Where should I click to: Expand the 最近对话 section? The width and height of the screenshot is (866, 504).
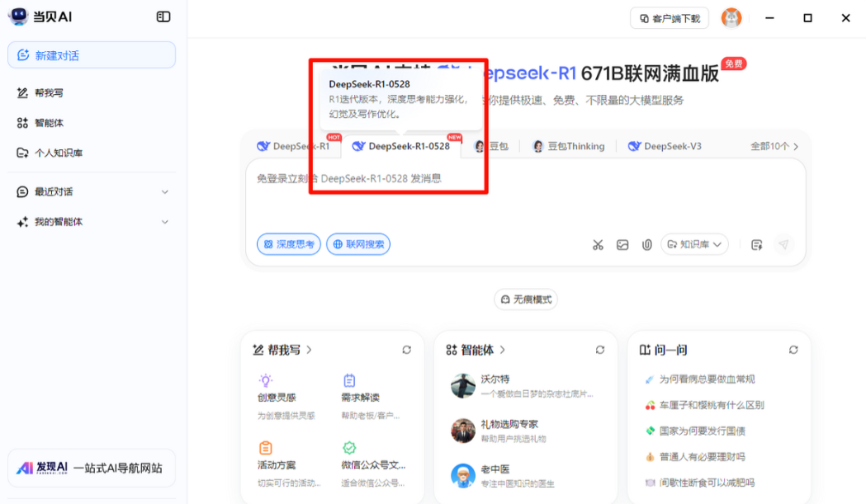[92, 191]
